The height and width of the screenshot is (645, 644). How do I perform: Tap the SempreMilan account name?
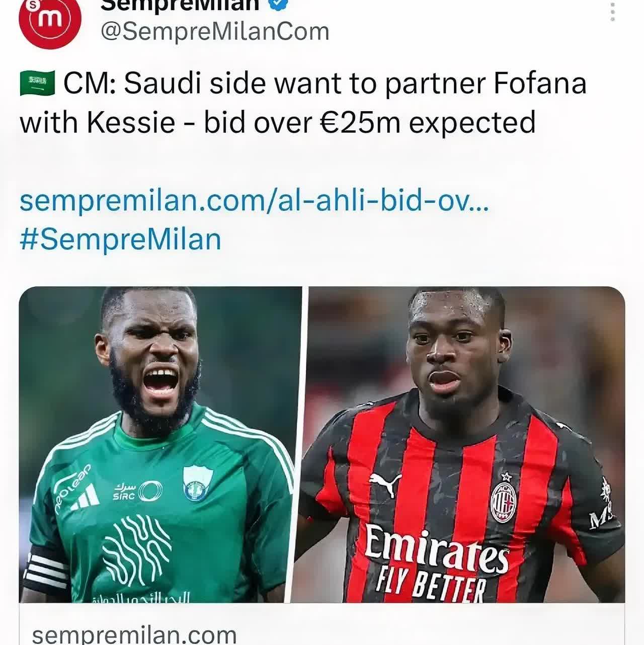click(180, 5)
